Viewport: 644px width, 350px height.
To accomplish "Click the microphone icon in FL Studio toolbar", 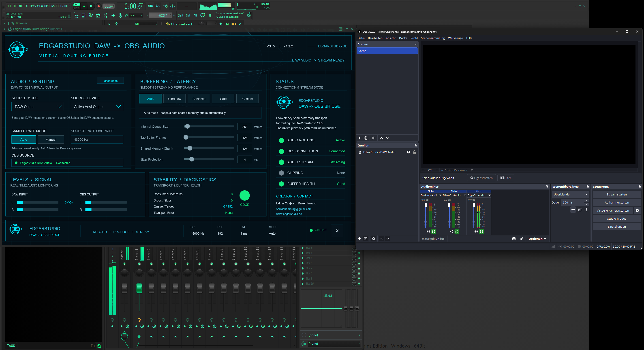I will pyautogui.click(x=120, y=15).
